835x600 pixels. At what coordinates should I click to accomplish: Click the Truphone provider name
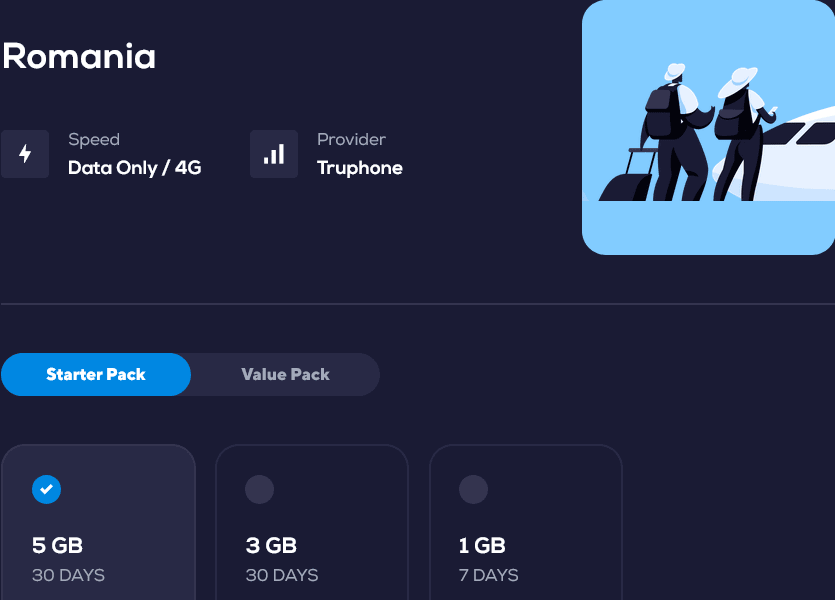tap(360, 168)
